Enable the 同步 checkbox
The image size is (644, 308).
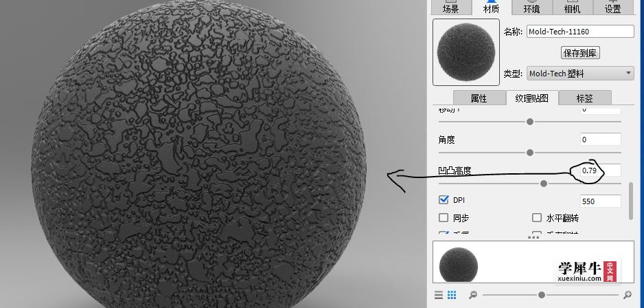pos(444,217)
